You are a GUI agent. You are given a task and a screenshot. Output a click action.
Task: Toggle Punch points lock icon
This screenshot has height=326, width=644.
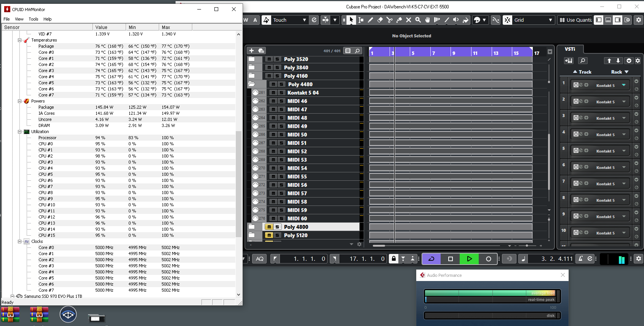(394, 259)
